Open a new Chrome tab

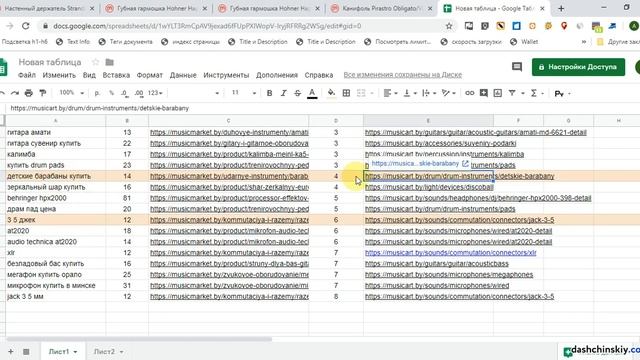(561, 8)
